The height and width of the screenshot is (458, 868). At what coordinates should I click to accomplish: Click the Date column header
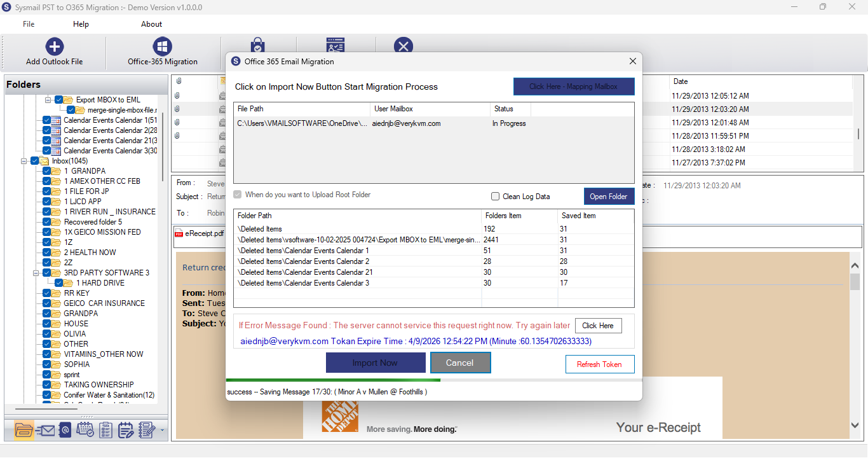coord(761,81)
